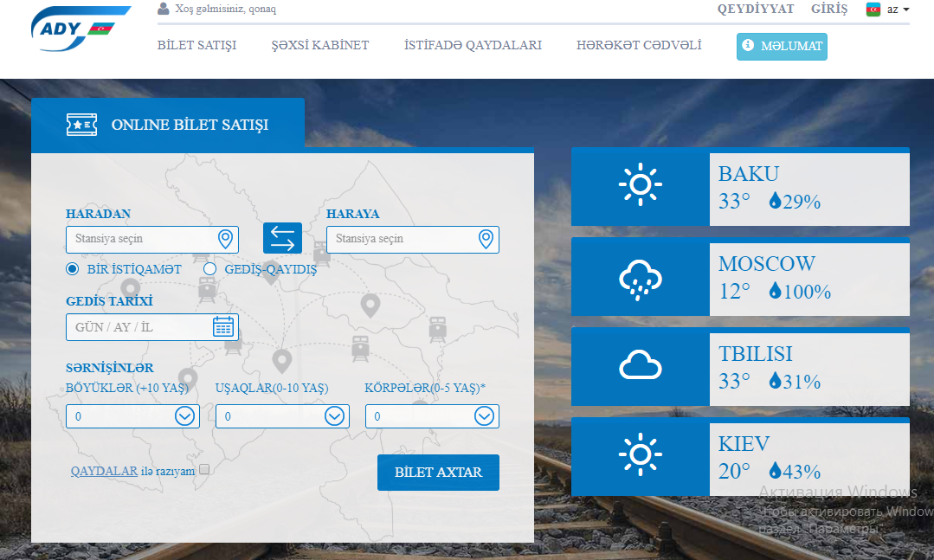Open the calendar icon for departure date

223,326
